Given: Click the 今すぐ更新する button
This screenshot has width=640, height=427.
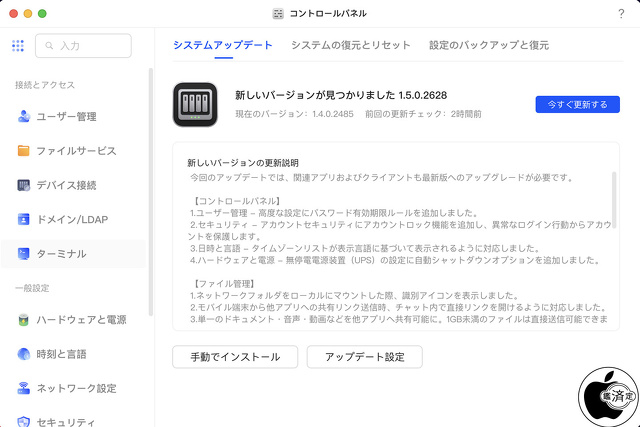Looking at the screenshot, I should 578,105.
